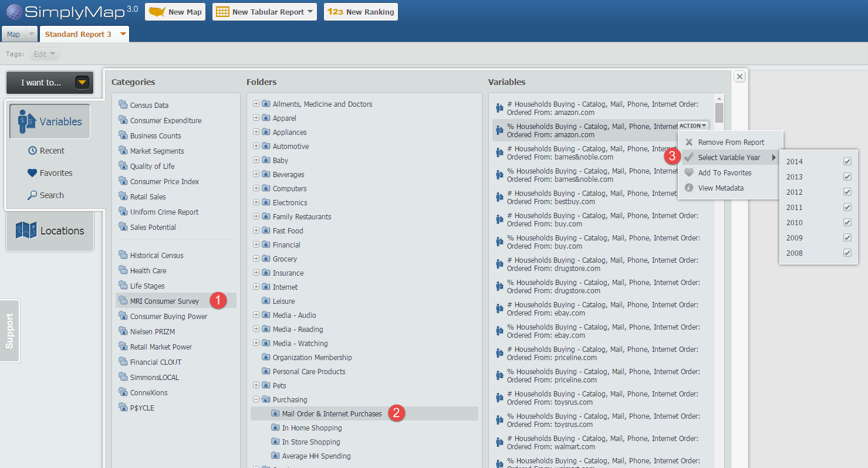Uncheck the 2008 year checkbox
868x468 pixels.
847,253
